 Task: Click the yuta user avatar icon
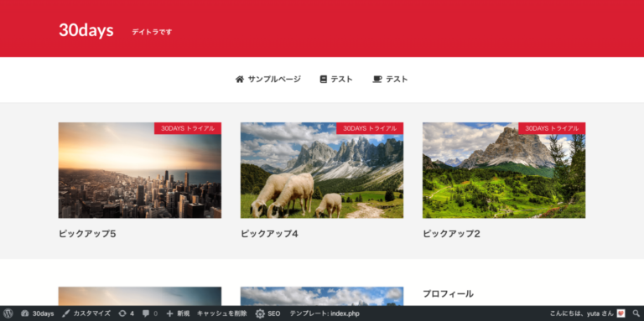(x=621, y=313)
